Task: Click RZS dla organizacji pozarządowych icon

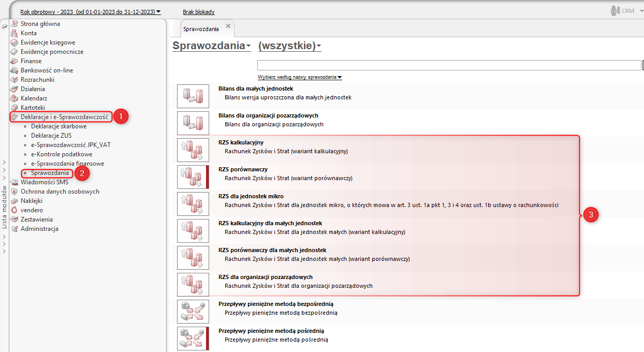Action: pos(193,285)
